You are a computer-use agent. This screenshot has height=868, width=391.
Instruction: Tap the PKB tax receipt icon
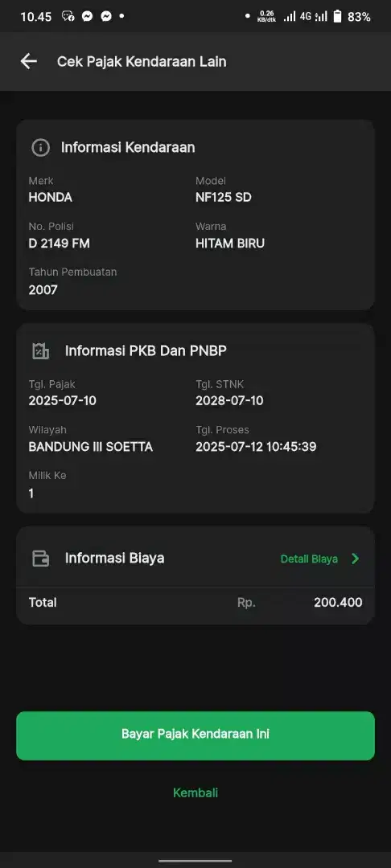(40, 351)
